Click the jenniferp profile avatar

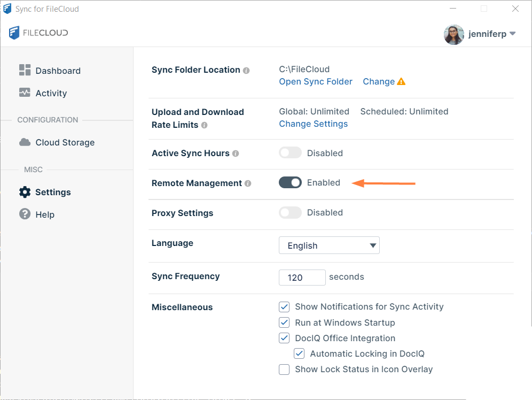point(453,34)
